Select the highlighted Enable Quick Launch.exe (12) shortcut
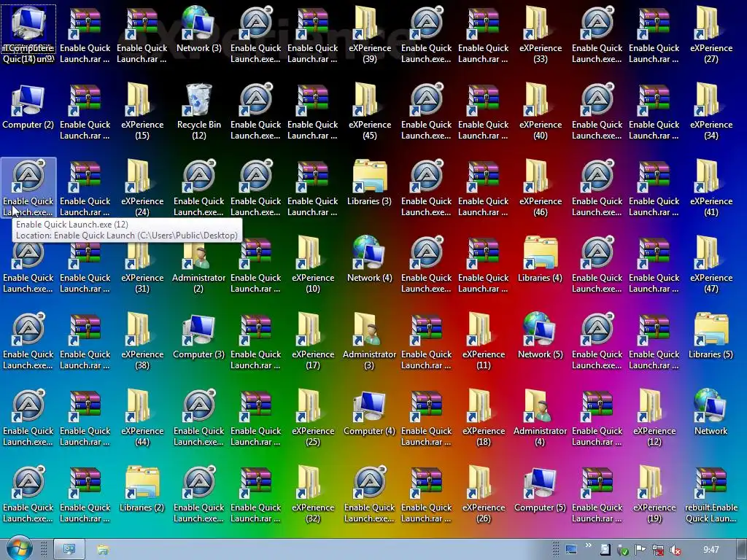Viewport: 747px width, 560px height. pyautogui.click(x=28, y=187)
